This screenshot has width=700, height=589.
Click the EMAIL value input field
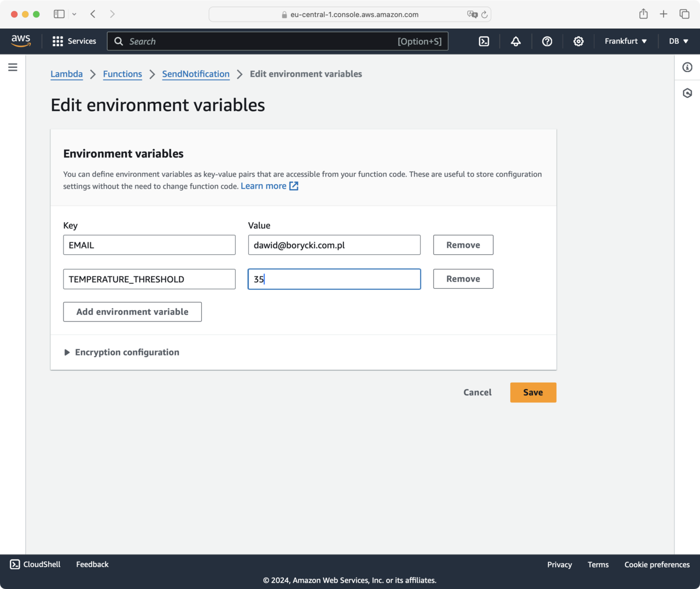[334, 245]
